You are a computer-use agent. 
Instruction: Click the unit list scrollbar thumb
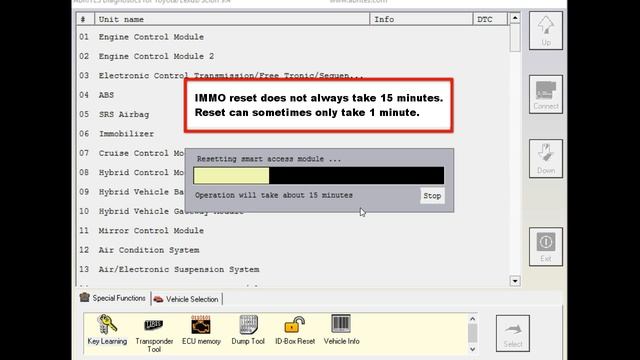tap(515, 38)
